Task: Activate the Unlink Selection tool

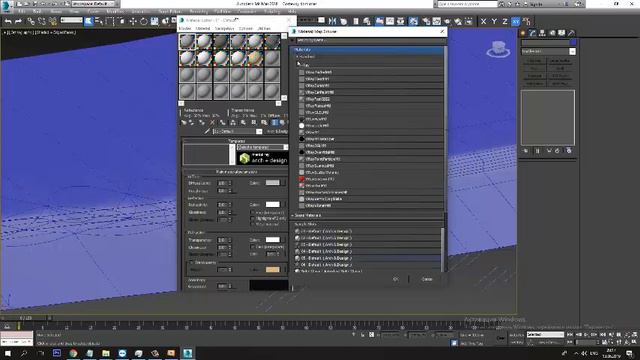Action: (x=42, y=21)
